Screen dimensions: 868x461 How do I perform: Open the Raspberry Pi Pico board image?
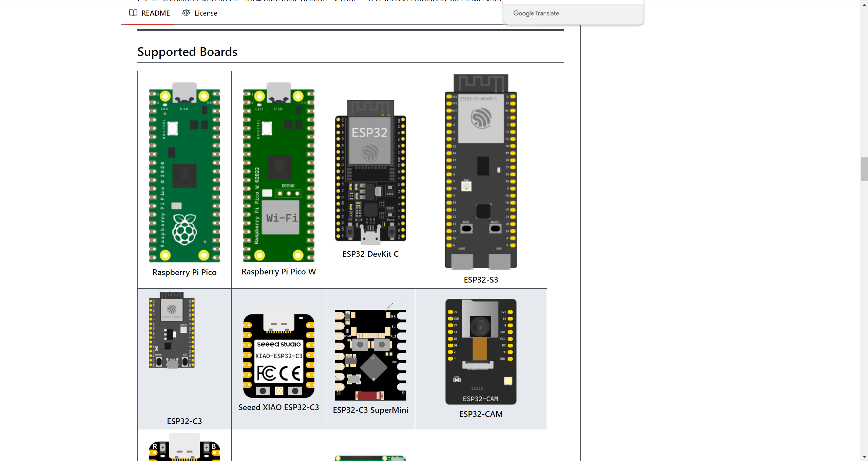tap(184, 172)
